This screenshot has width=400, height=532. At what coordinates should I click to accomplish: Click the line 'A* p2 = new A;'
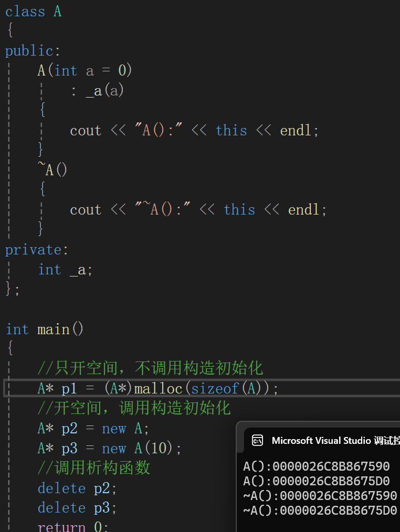click(93, 428)
